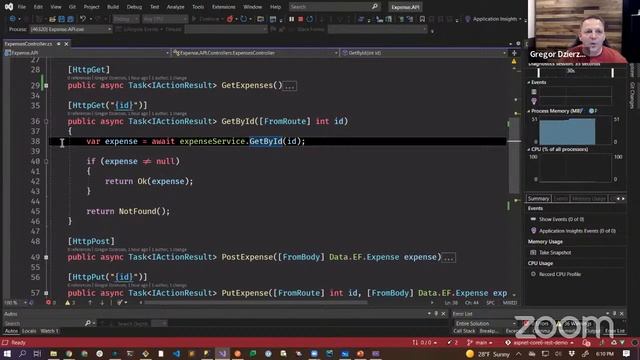Viewport: 640px width, 360px height.
Task: Collapse the CPU graph section
Action: point(529,149)
